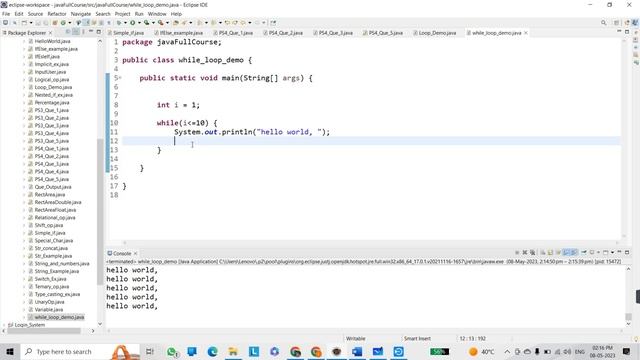Click the Debug bug icon in the toolbar

[119, 23]
